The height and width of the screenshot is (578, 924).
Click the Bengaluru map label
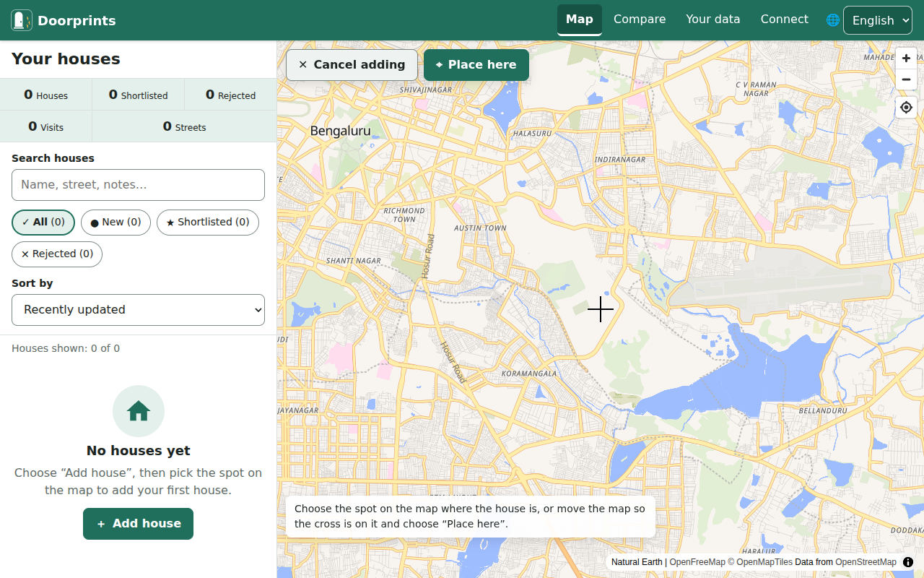click(340, 131)
